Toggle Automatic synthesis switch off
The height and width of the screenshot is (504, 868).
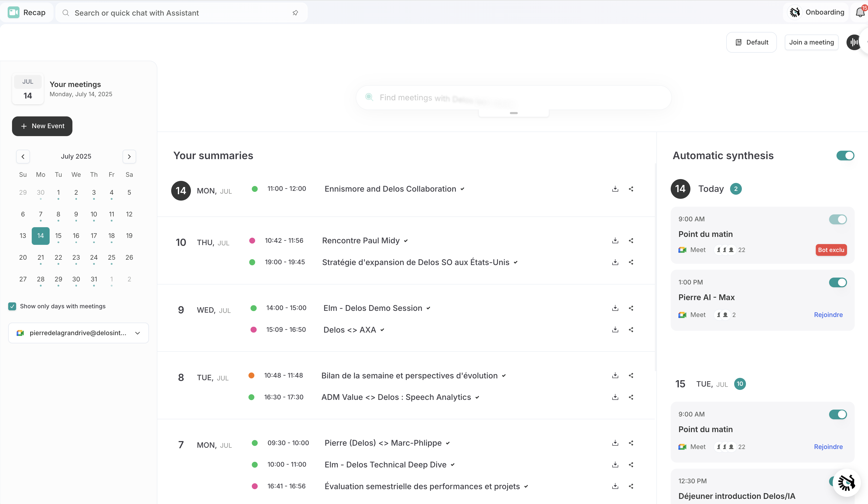tap(845, 156)
